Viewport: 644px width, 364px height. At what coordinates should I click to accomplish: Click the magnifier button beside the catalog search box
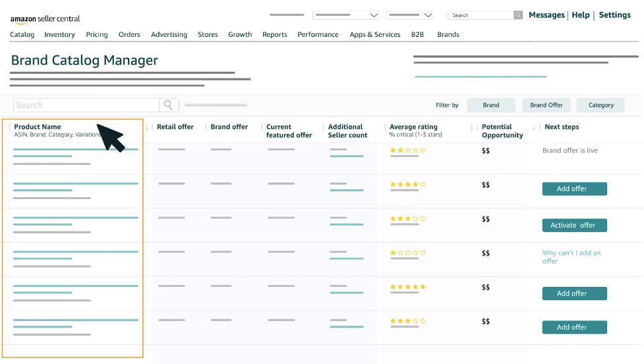tap(169, 105)
